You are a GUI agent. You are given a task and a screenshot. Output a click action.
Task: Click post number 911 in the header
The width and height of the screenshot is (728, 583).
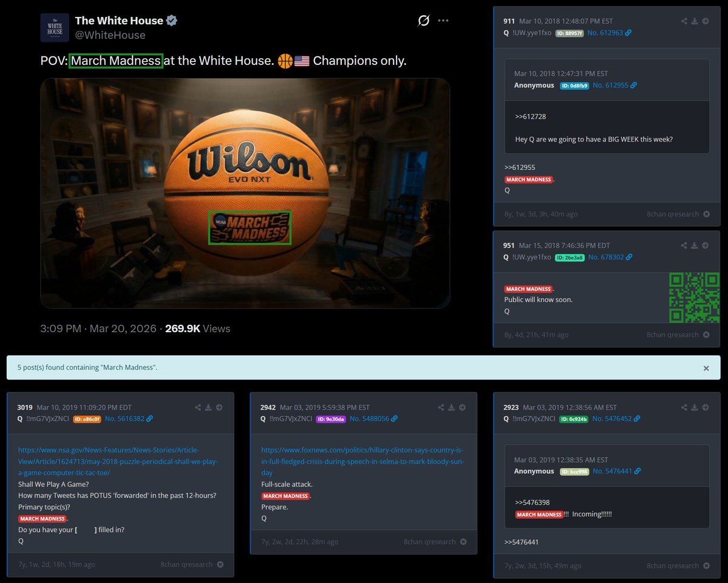(509, 21)
